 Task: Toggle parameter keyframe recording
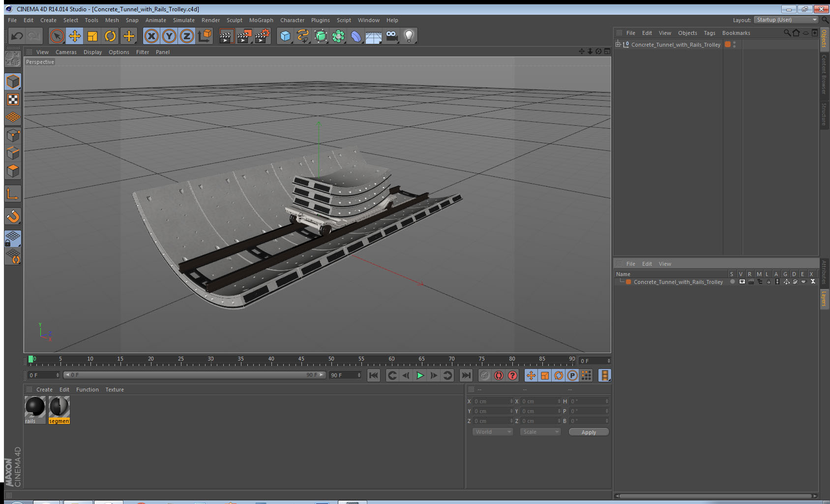click(572, 375)
